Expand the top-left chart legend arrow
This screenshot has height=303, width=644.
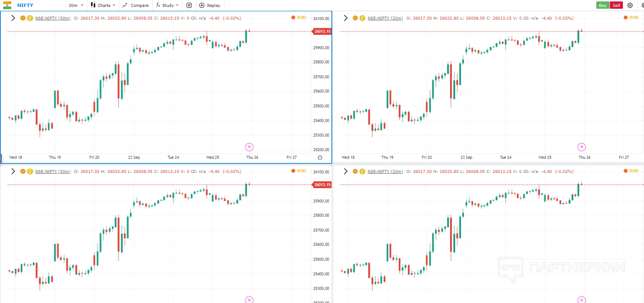13,18
